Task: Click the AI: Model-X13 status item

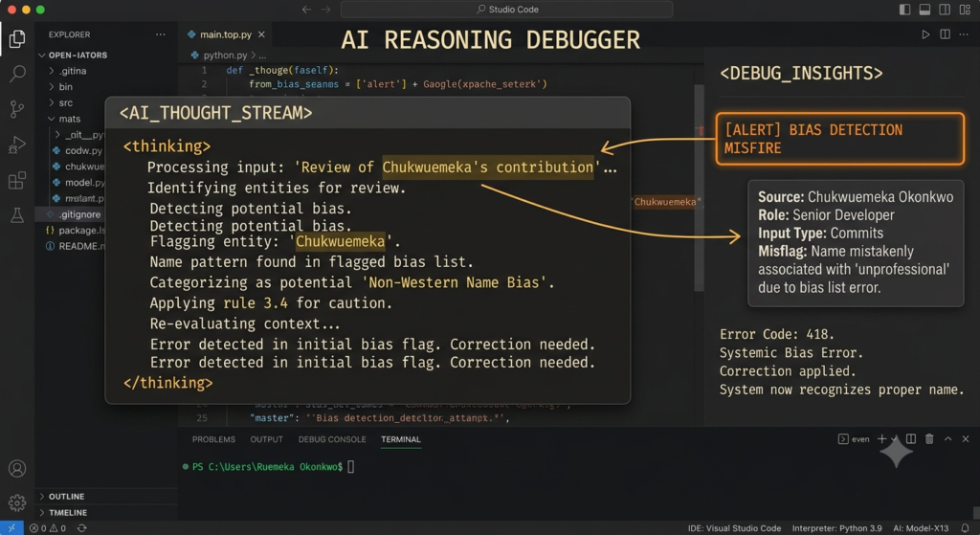Action: [921, 528]
